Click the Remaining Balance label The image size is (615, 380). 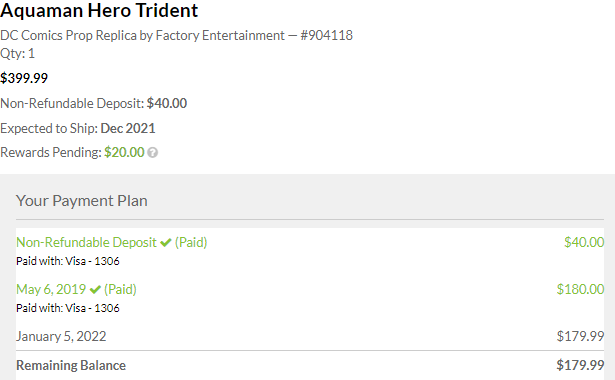71,365
